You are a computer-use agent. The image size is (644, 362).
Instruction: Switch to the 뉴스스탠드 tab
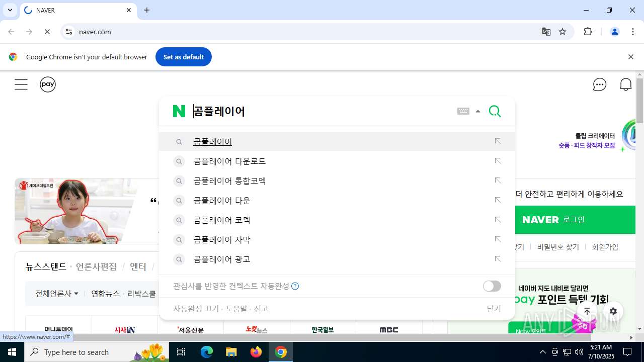(x=46, y=267)
